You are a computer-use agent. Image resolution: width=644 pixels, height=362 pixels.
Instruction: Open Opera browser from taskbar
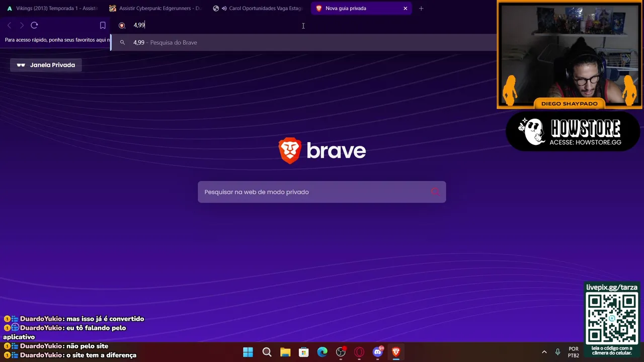pyautogui.click(x=359, y=352)
